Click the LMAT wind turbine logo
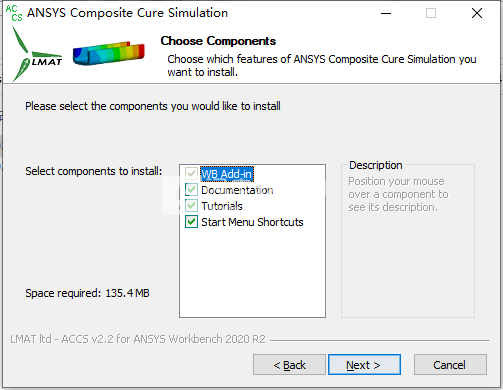 (37, 54)
